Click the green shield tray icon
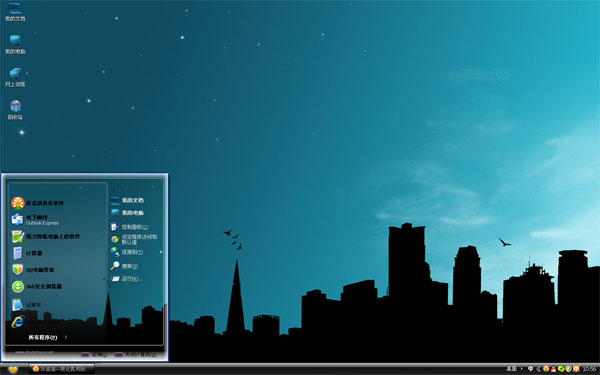600x375 pixels. tap(568, 369)
